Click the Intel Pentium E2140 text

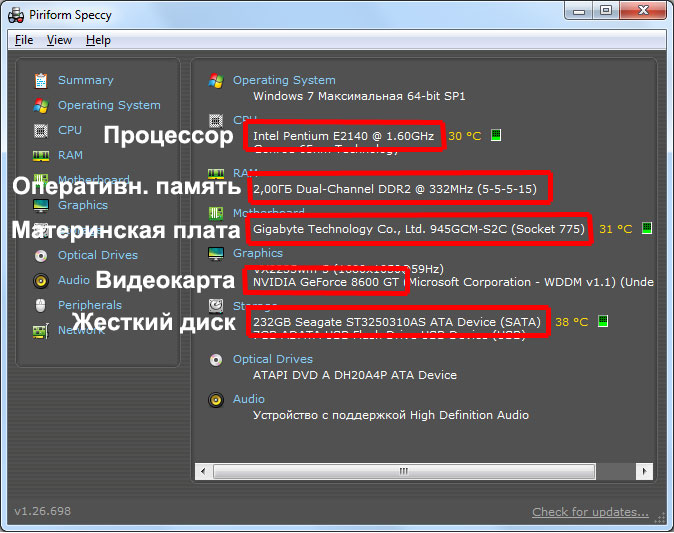point(343,136)
